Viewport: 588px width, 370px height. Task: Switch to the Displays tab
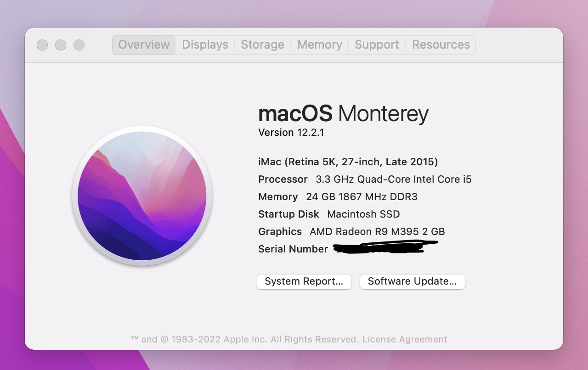pos(205,45)
